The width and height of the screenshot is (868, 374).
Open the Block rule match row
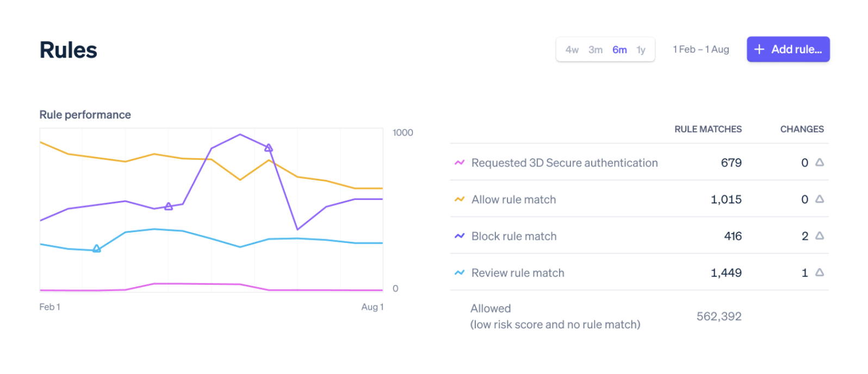click(514, 236)
